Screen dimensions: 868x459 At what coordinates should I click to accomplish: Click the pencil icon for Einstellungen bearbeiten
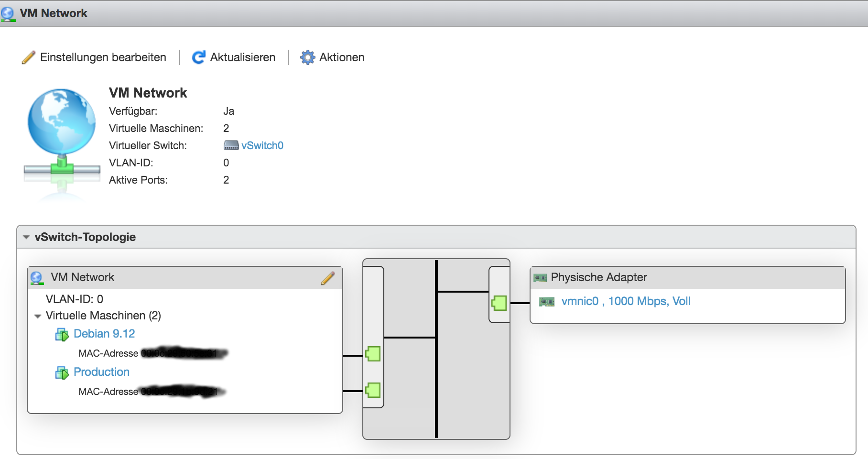pyautogui.click(x=28, y=57)
